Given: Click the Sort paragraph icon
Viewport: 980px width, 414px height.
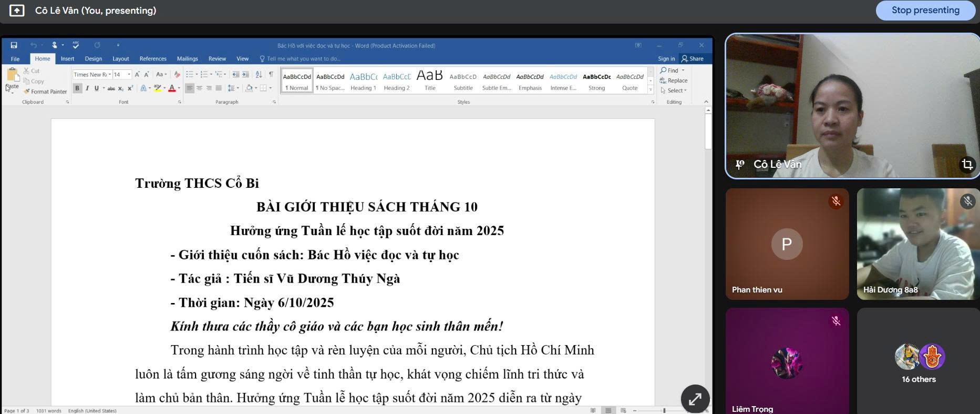Looking at the screenshot, I should [259, 75].
